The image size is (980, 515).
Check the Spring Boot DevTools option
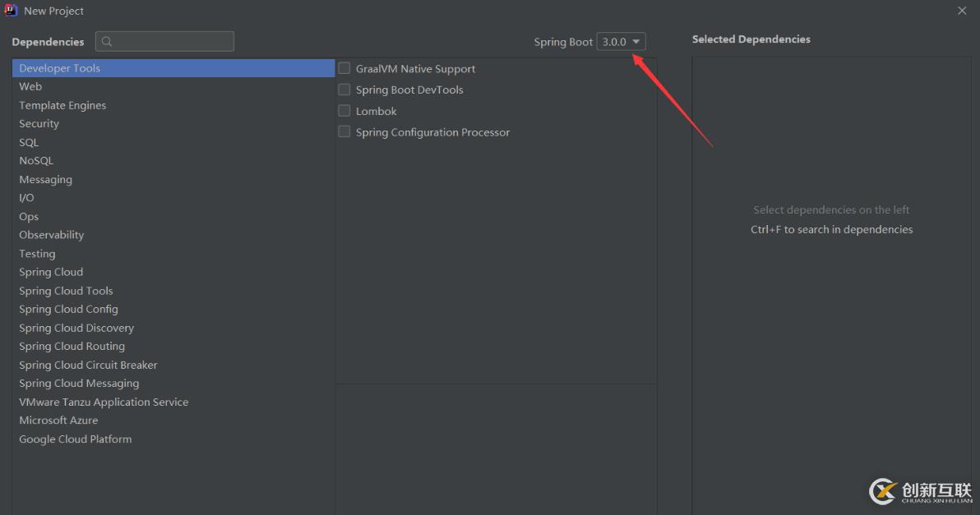click(x=344, y=90)
